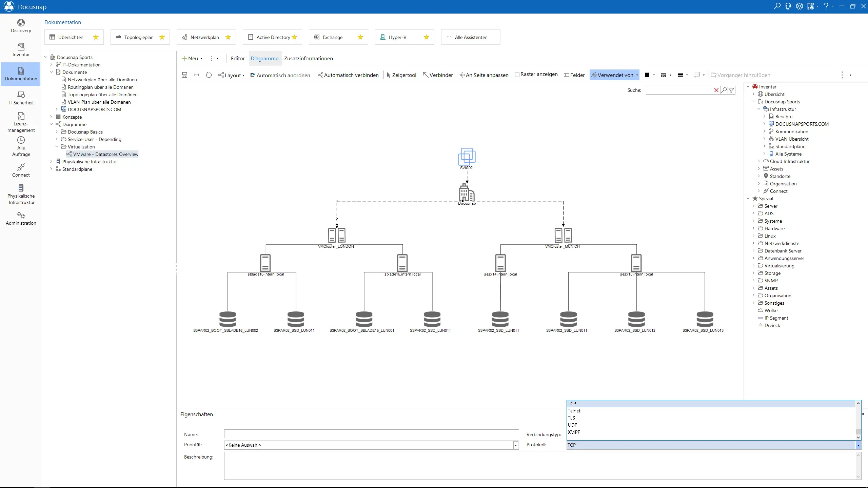Screen dimensions: 868x488
Task: Open the Priorität dropdown
Action: (x=516, y=445)
